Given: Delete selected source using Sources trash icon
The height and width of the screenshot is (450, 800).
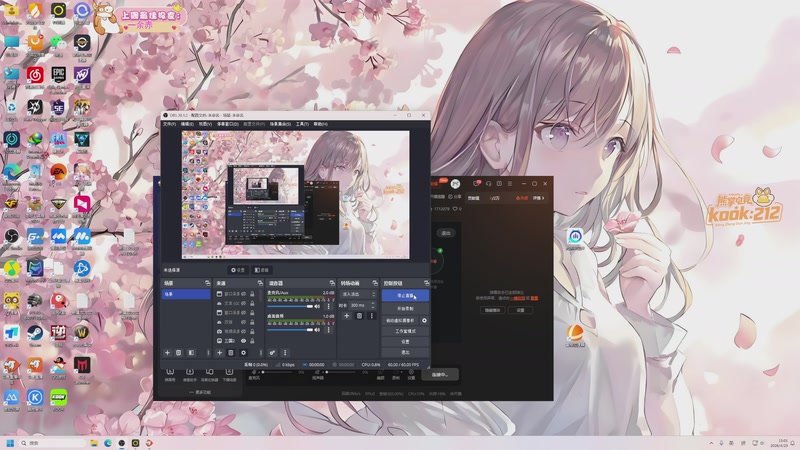Looking at the screenshot, I should coord(231,353).
